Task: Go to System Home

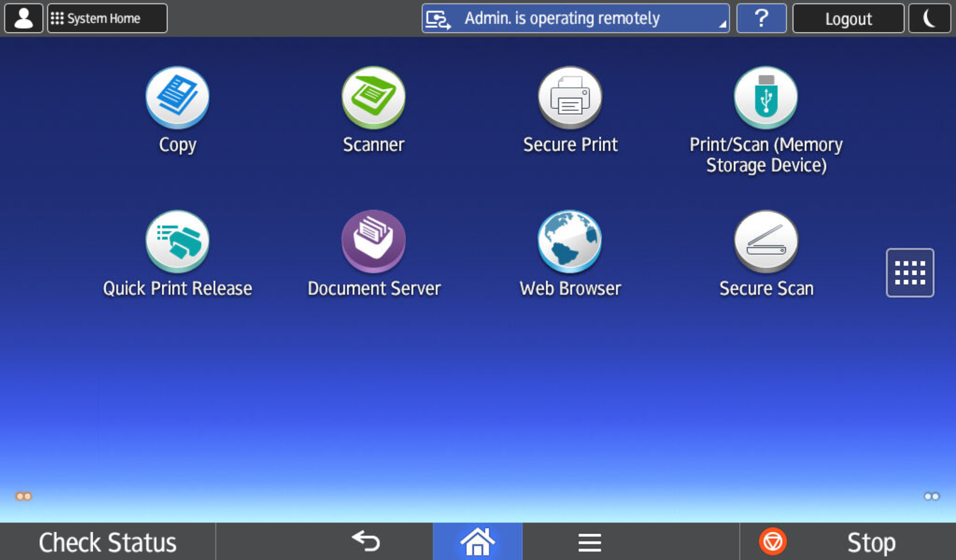Action: tap(107, 18)
